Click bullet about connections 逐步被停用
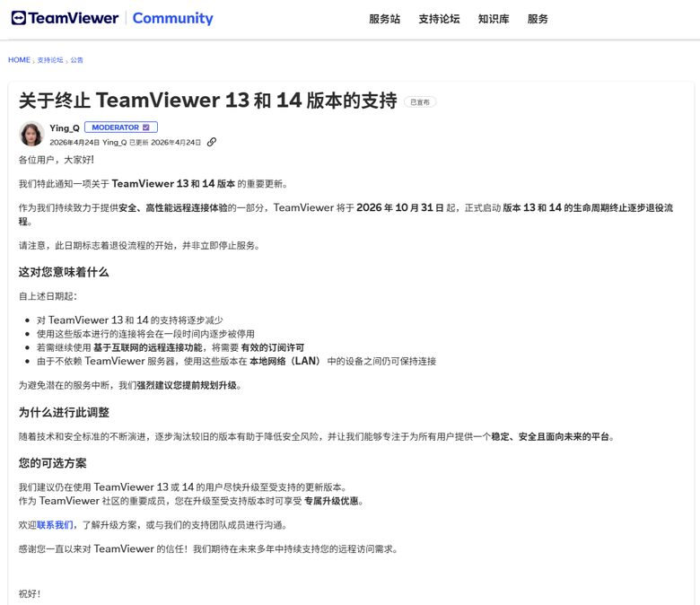This screenshot has height=605, width=700. [145, 334]
